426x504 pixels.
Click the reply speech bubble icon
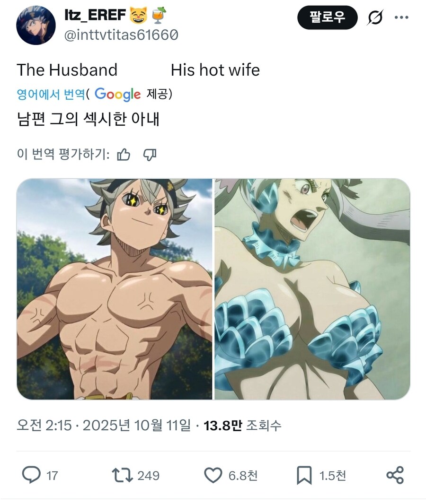pyautogui.click(x=31, y=475)
